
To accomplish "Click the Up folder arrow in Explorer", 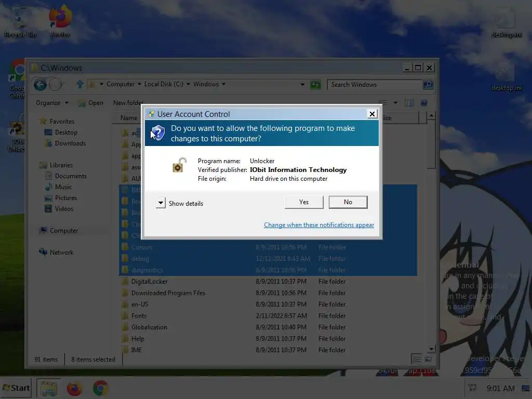I will (79, 84).
